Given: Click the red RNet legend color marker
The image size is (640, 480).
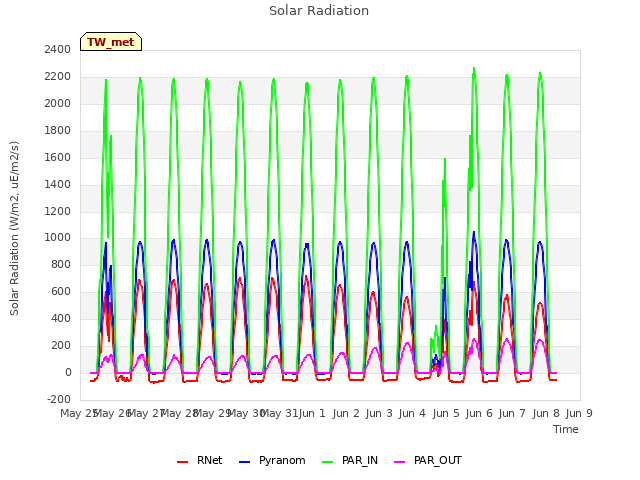Looking at the screenshot, I should pyautogui.click(x=182, y=462).
